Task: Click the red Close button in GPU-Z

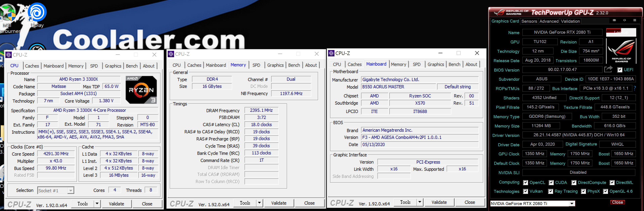Action: click(x=617, y=202)
